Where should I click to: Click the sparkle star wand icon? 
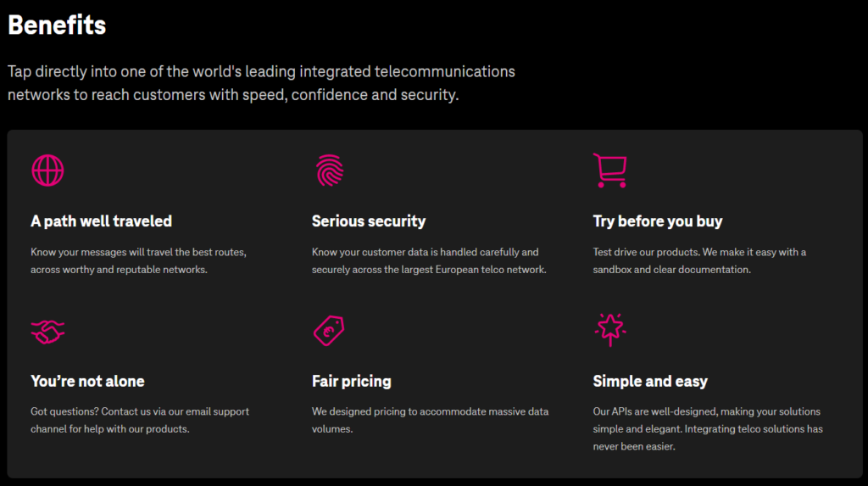609,330
